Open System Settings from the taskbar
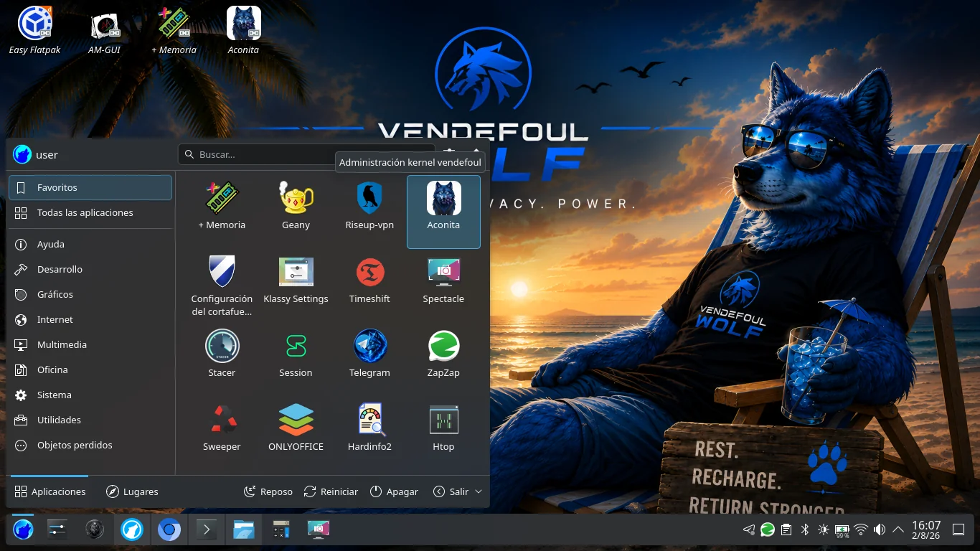This screenshot has width=980, height=551. (x=57, y=530)
